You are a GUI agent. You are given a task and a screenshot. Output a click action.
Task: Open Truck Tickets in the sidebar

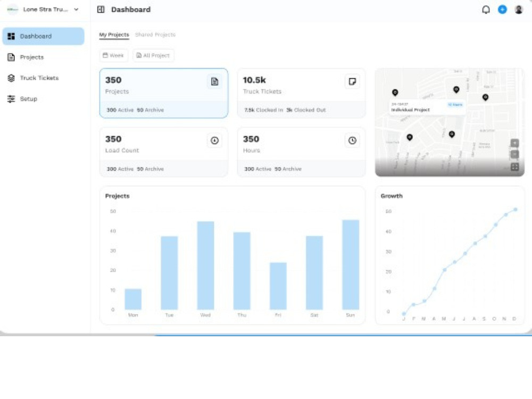[x=44, y=78]
